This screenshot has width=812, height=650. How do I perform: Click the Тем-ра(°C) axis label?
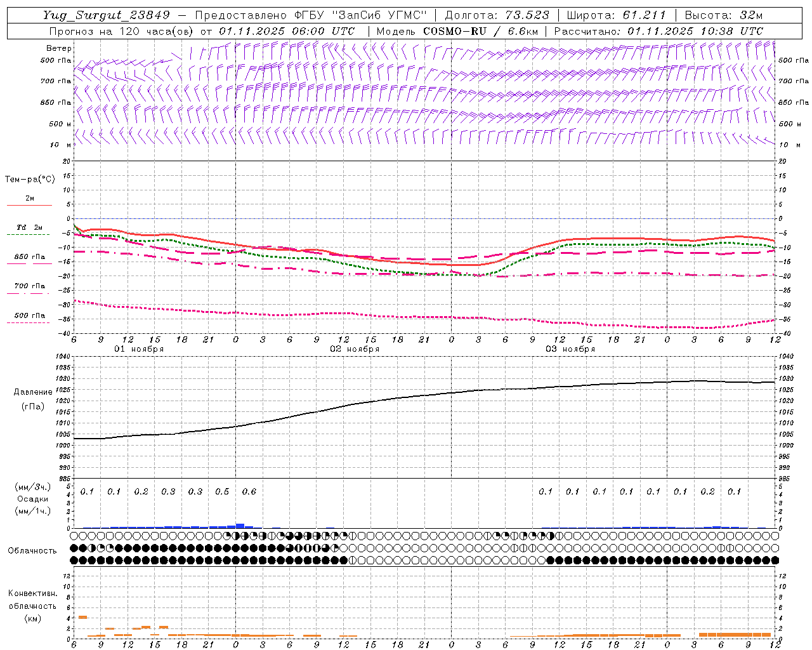(x=30, y=180)
